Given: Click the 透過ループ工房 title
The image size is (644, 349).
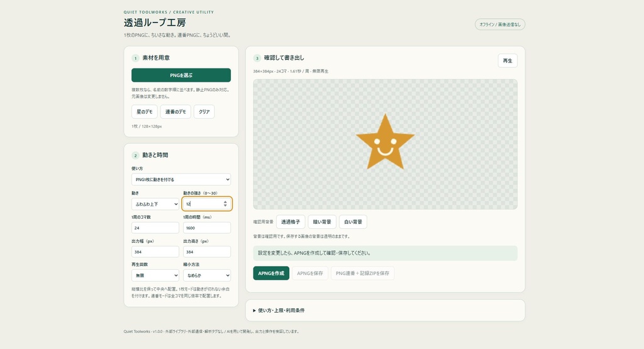Looking at the screenshot, I should (x=155, y=23).
